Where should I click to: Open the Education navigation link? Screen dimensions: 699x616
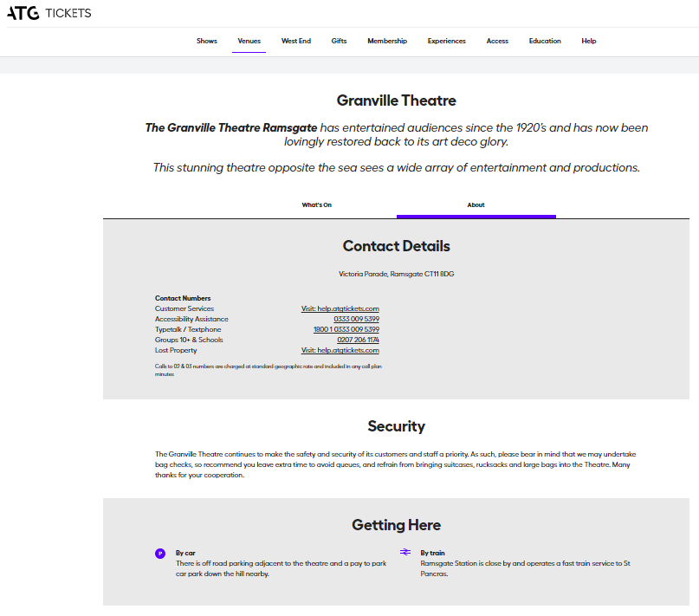pos(545,41)
